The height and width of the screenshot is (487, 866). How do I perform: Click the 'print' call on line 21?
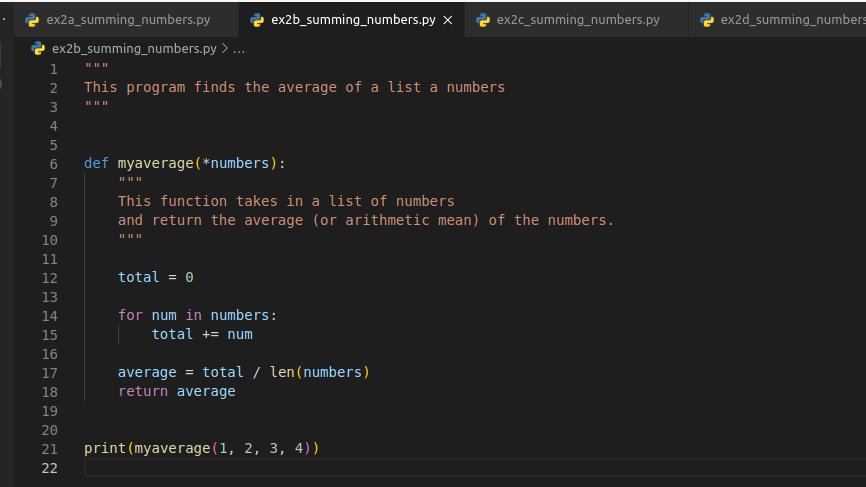105,448
